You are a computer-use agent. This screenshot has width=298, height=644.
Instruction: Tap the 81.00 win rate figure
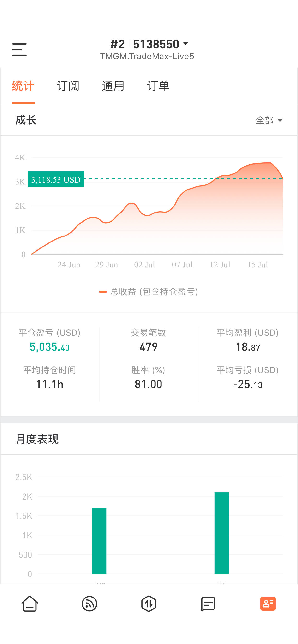click(149, 384)
